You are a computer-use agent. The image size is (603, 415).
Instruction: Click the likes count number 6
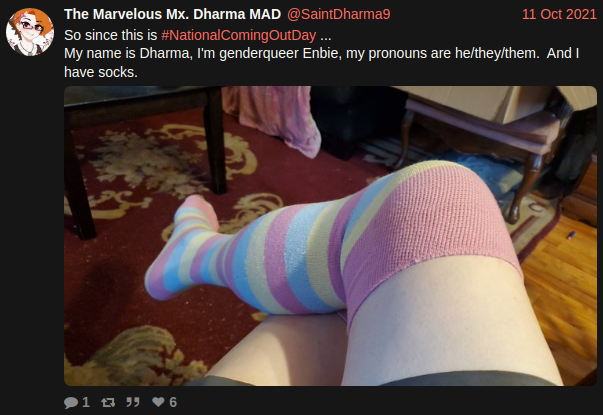point(173,402)
